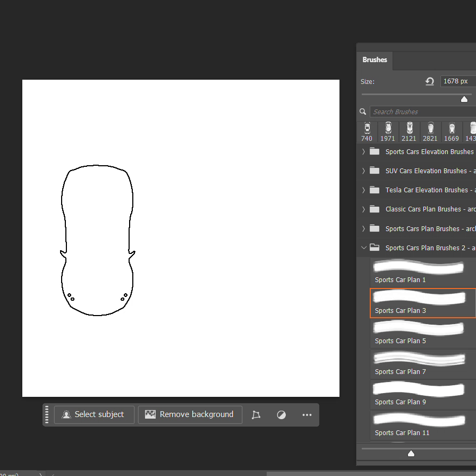
Task: Click the Transform image icon in taskbar
Action: click(256, 415)
